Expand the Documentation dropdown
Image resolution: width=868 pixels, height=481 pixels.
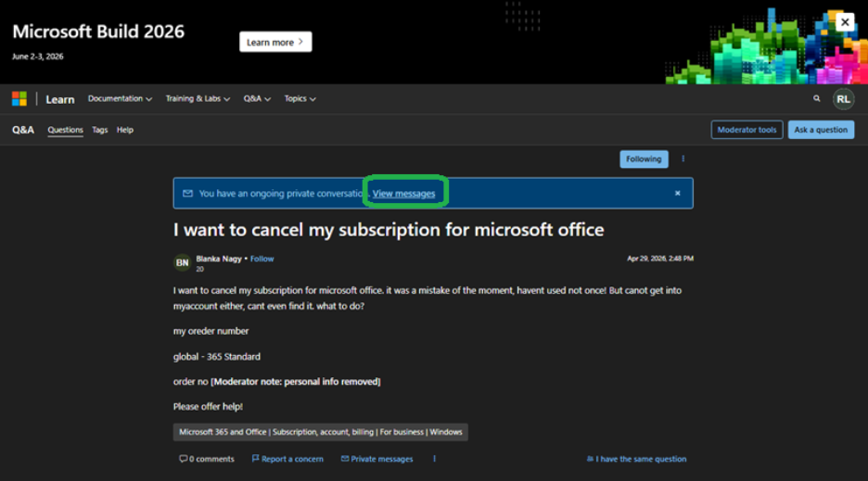pos(120,98)
